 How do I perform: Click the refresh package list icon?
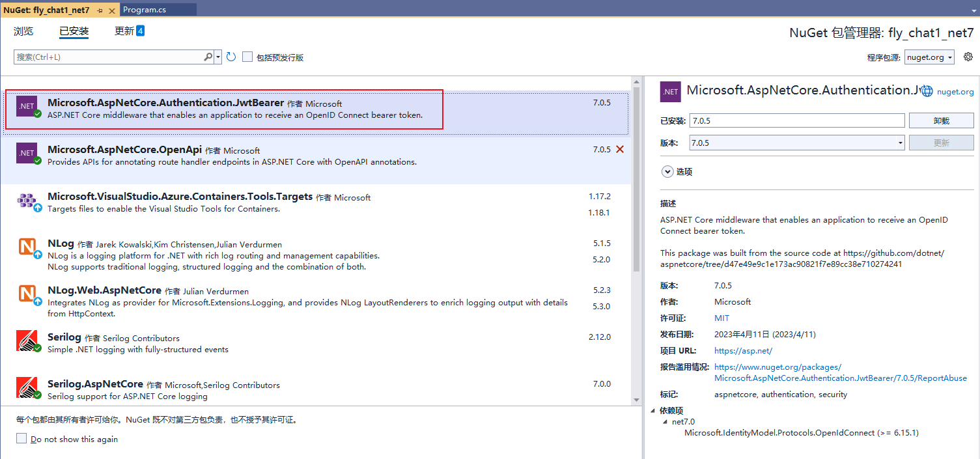tap(231, 57)
